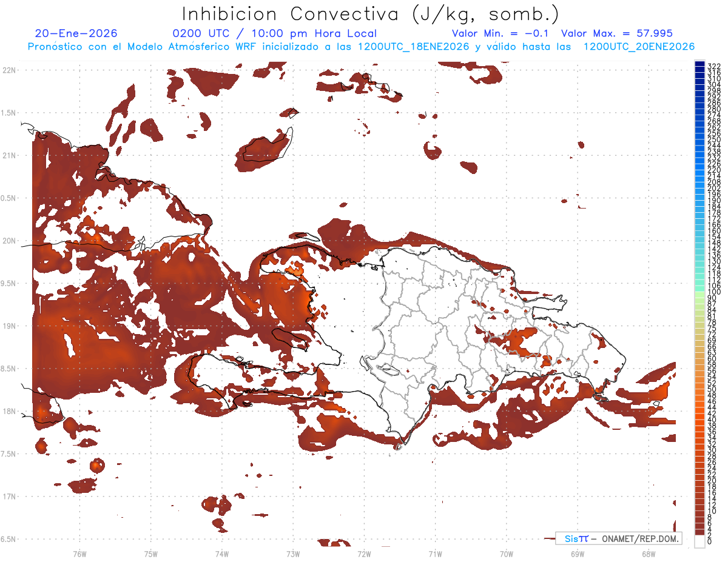The image size is (728, 562).
Task: Click the '74W' longitude label
Action: (x=221, y=554)
